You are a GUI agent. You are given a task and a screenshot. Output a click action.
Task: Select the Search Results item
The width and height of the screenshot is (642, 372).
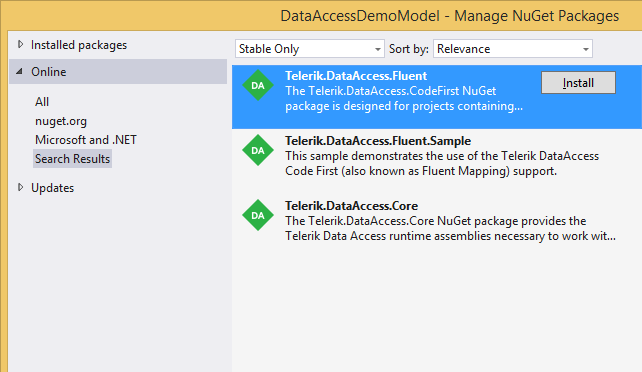point(72,159)
